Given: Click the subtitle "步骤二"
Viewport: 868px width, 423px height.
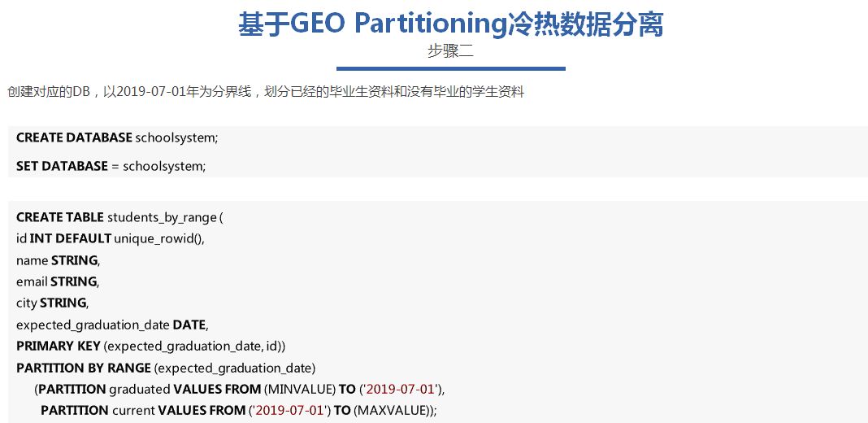Looking at the screenshot, I should click(450, 51).
